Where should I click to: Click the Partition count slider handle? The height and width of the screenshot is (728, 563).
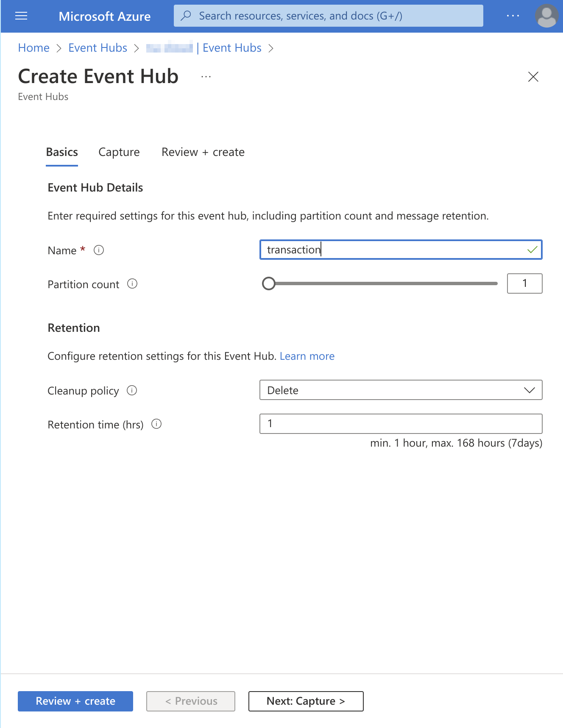[269, 283]
